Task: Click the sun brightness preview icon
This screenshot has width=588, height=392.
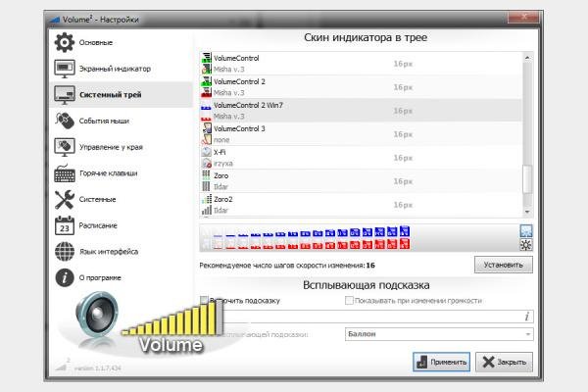Action: [526, 245]
